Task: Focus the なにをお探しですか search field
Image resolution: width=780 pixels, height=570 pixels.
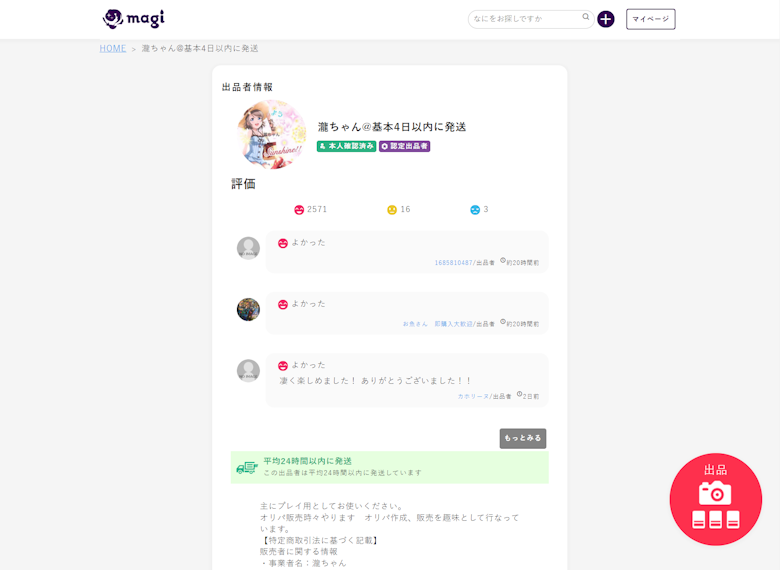Action: [x=525, y=19]
